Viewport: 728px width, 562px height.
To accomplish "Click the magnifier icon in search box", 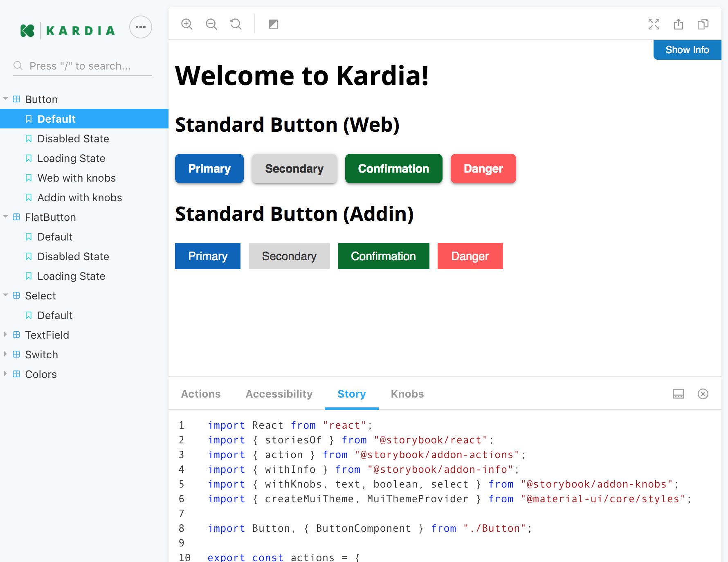I will (x=18, y=65).
